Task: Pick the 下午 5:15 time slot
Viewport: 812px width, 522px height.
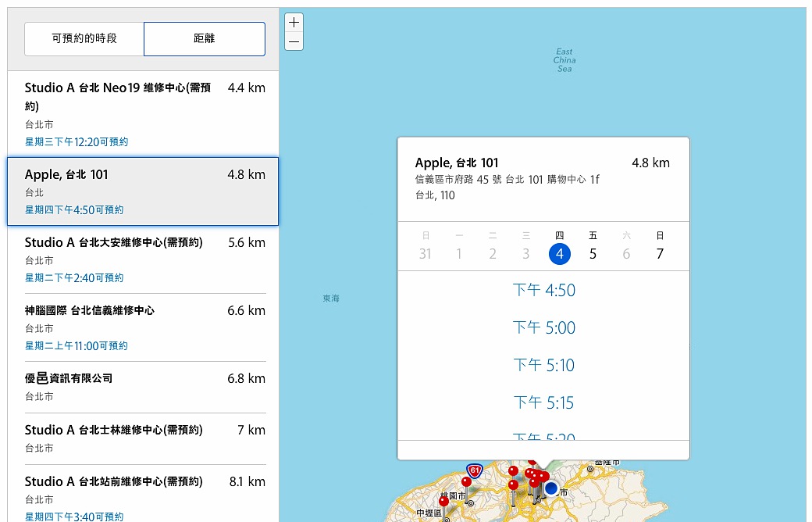Action: pyautogui.click(x=543, y=402)
